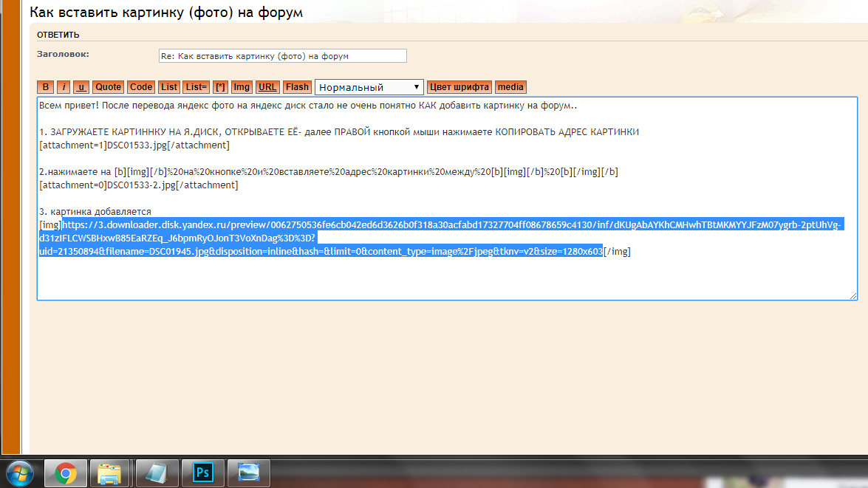Insert a Flash BBCode tag
This screenshot has width=868, height=488.
coord(297,87)
